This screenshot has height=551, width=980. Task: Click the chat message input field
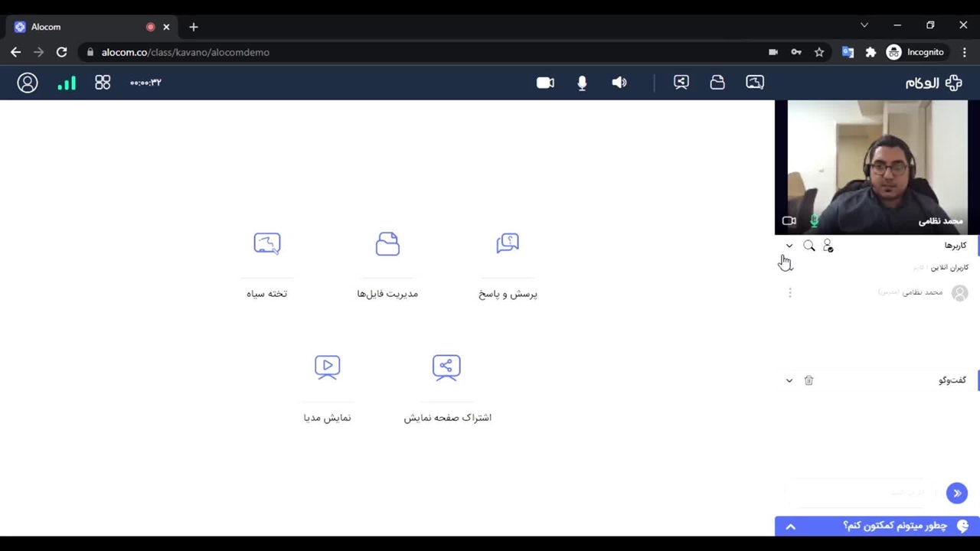click(x=861, y=494)
